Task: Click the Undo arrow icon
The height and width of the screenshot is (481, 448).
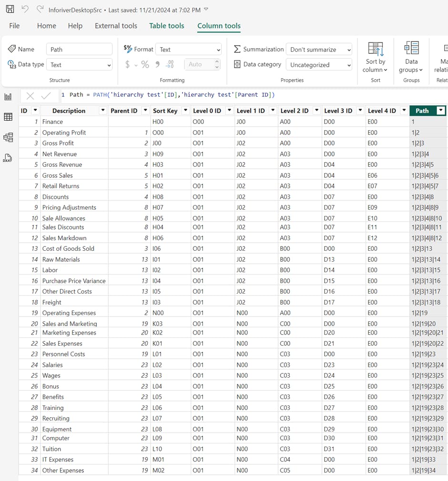Action: tap(25, 9)
